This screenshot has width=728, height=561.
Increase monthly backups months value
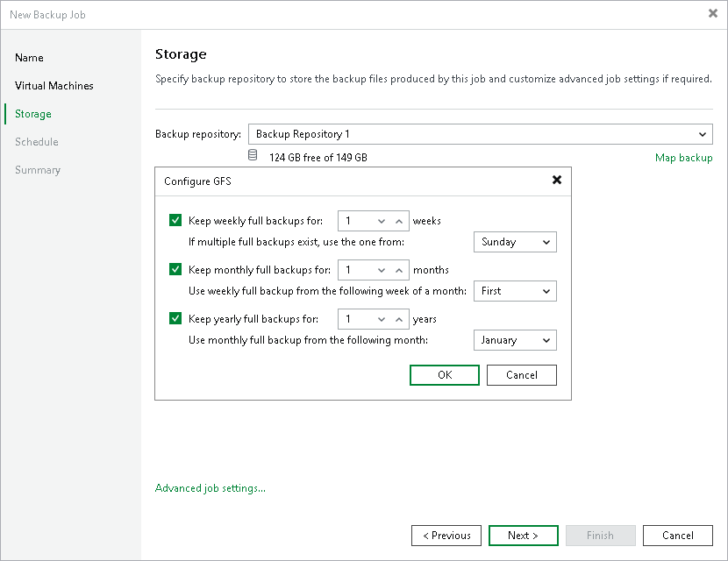coord(399,270)
